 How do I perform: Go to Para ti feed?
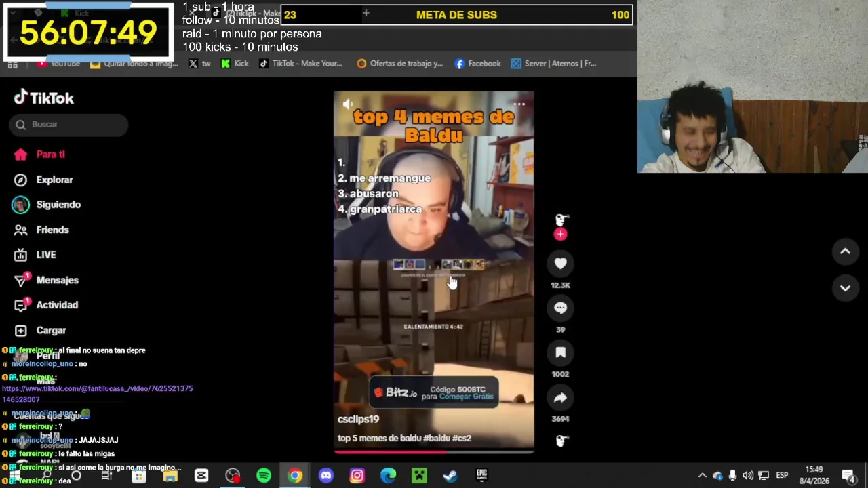pyautogui.click(x=41, y=155)
